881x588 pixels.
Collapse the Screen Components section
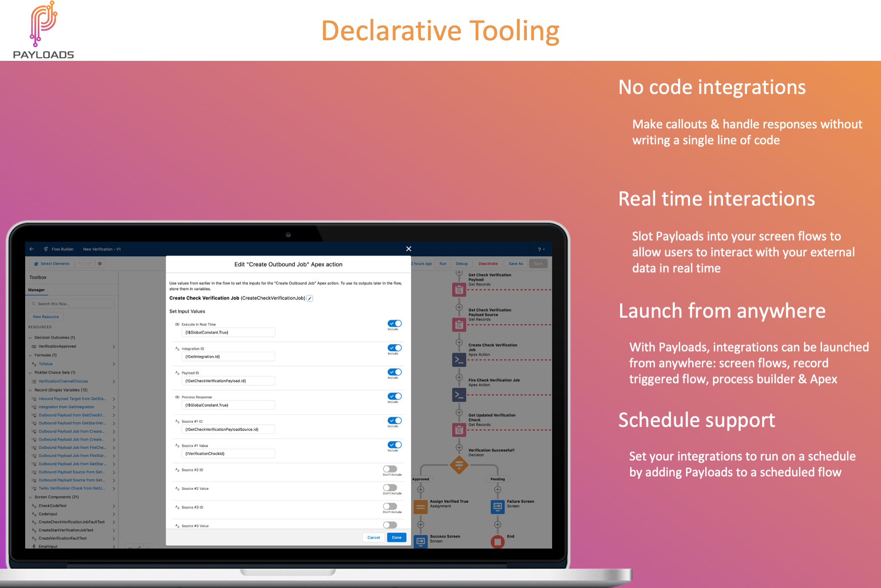click(31, 497)
